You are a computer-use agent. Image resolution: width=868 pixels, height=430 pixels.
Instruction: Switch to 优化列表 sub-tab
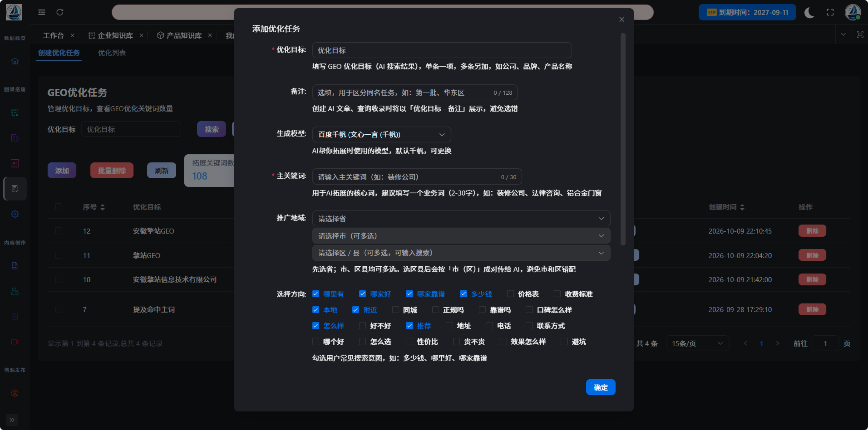111,53
